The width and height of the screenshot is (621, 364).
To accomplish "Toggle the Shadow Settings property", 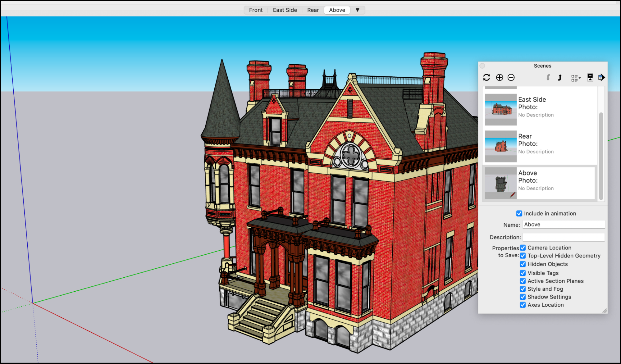I will click(523, 297).
